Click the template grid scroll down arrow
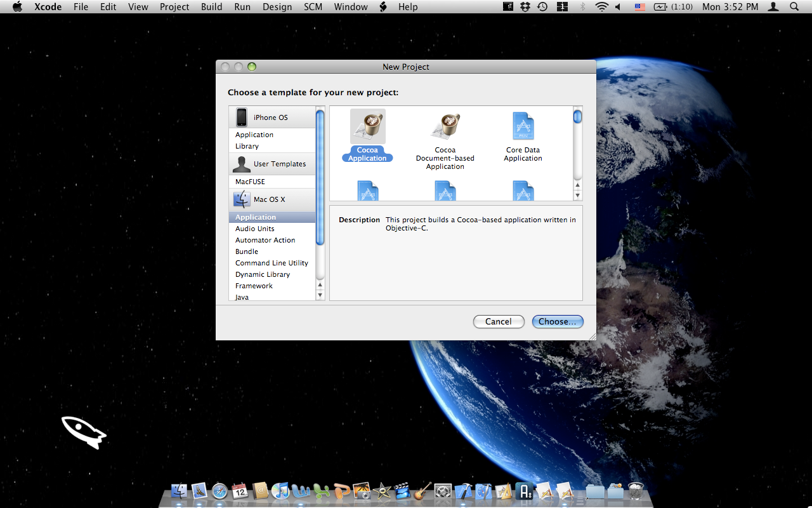The height and width of the screenshot is (508, 812). (577, 196)
